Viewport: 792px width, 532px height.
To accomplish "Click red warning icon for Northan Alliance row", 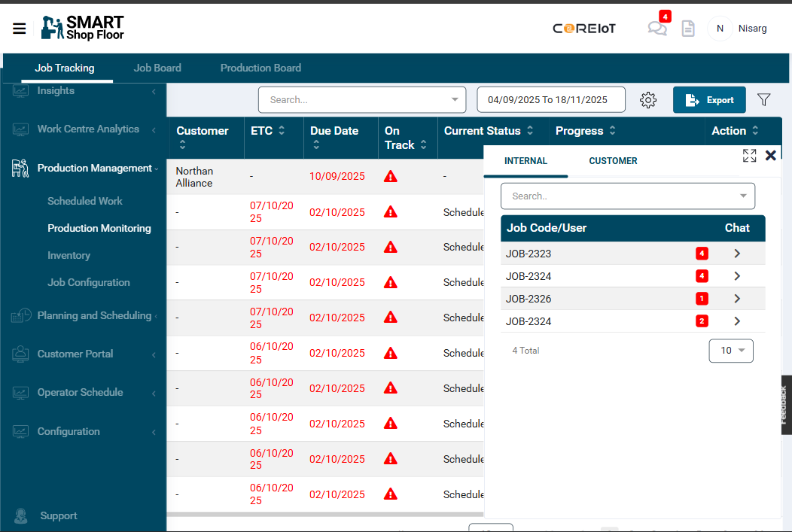I will pos(390,177).
